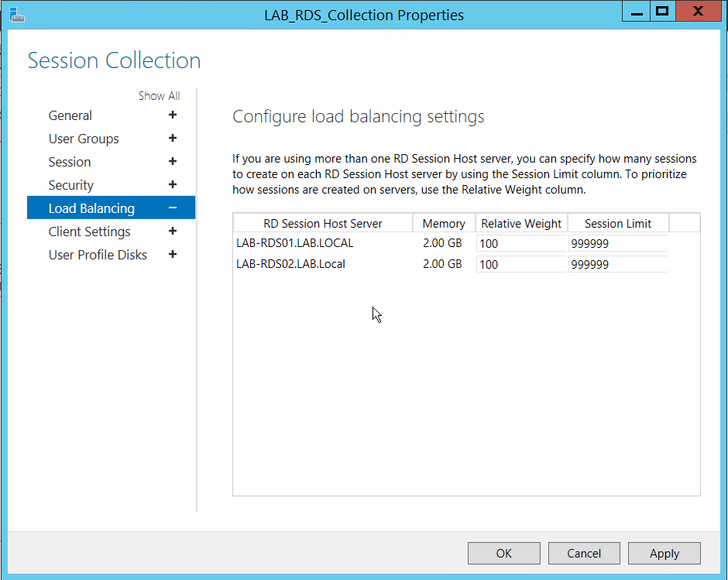
Task: Sort by RD Session Host Server column
Action: (x=323, y=223)
